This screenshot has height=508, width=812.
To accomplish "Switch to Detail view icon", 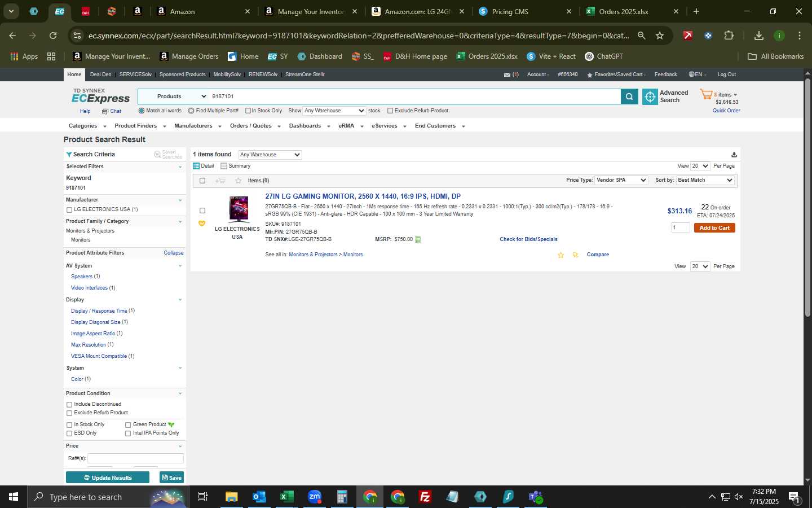I will pyautogui.click(x=196, y=166).
